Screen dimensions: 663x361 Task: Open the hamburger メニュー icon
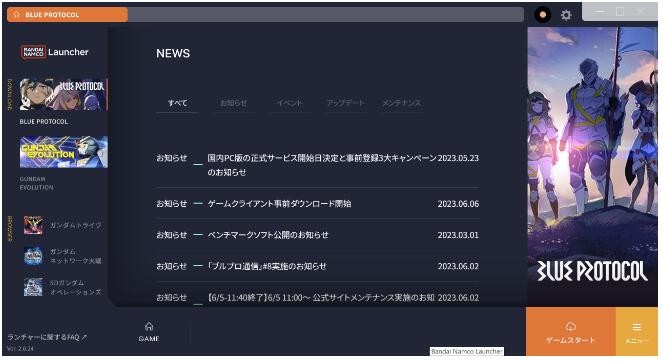(637, 327)
